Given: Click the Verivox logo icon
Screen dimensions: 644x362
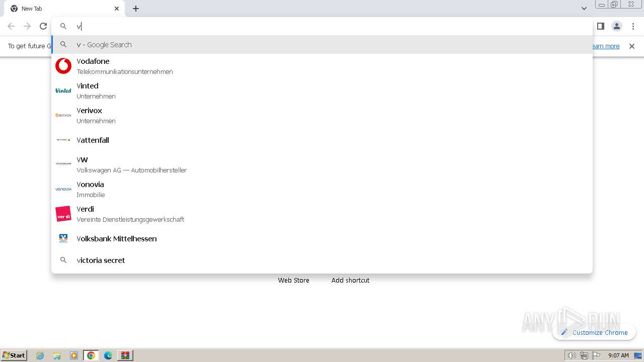Looking at the screenshot, I should (63, 115).
